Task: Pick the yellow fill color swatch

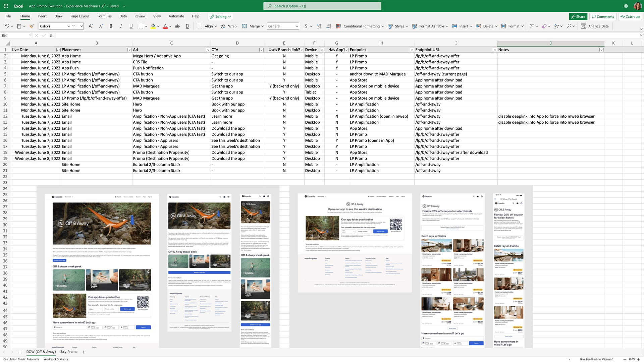Action: pyautogui.click(x=153, y=26)
